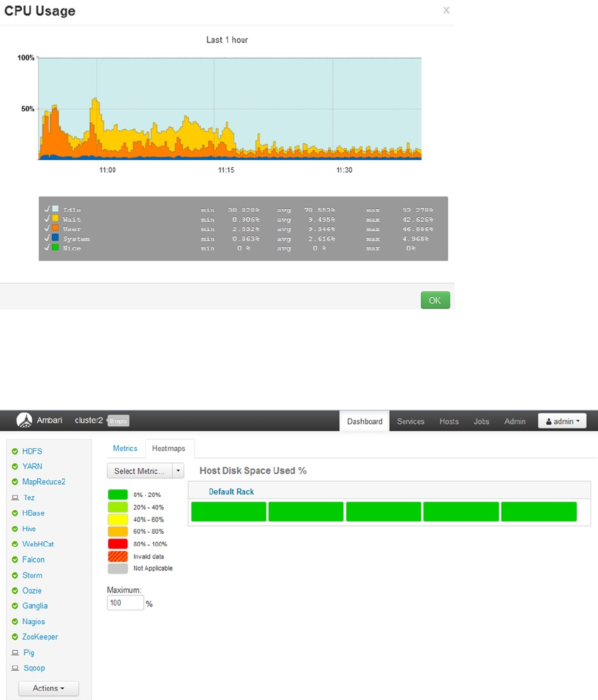Click the Ambari logo icon

[x=24, y=420]
